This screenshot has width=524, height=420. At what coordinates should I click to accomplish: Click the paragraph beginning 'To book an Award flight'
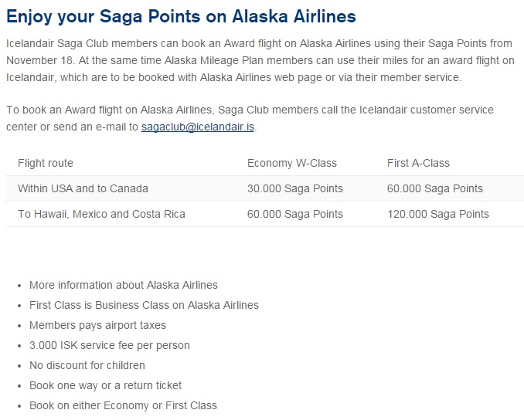249,110
